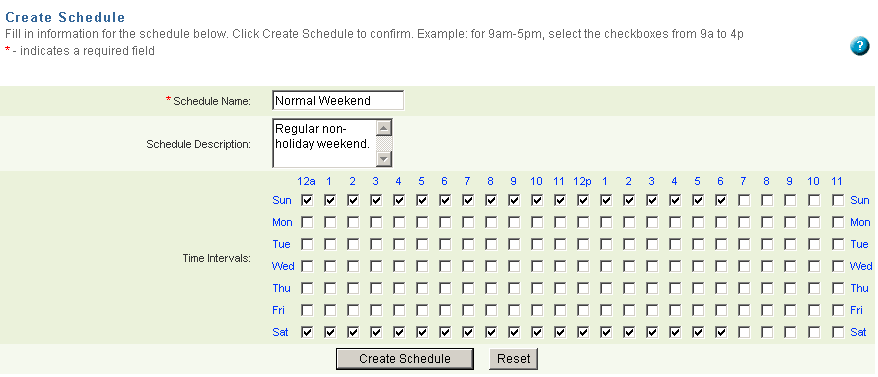Viewport: 878px width, 377px height.
Task: Click the right Sat row link
Action: [x=858, y=332]
